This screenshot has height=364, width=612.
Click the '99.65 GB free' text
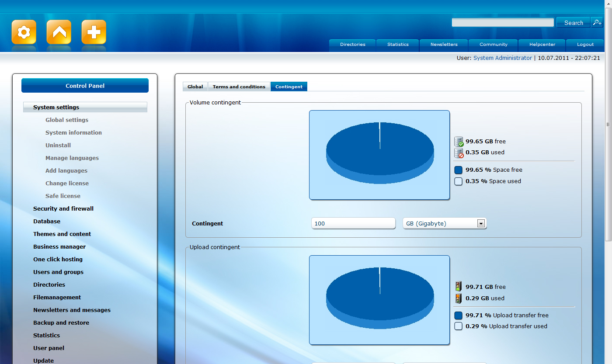[x=486, y=142]
